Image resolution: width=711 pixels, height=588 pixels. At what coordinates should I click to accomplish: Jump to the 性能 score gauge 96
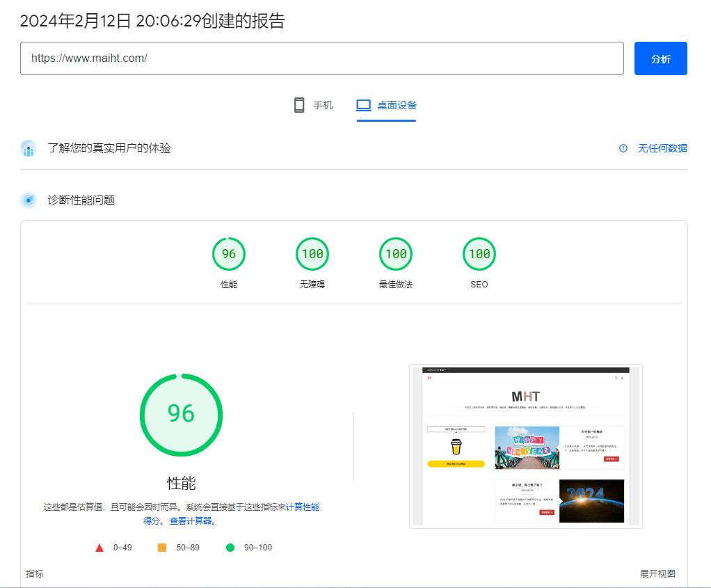click(x=228, y=253)
